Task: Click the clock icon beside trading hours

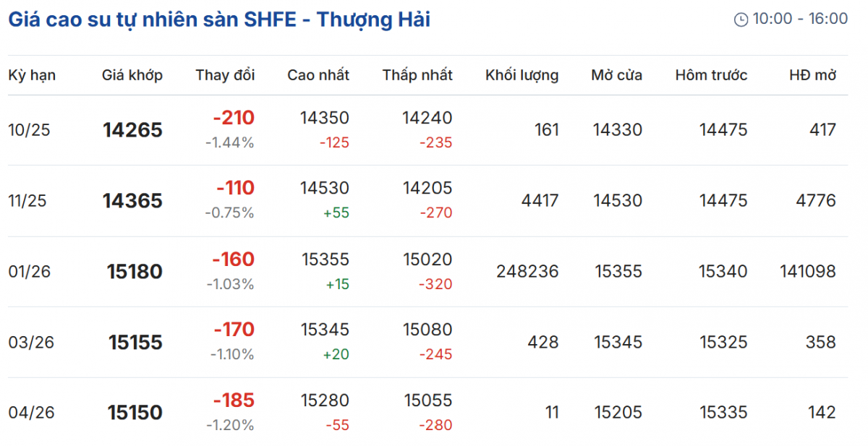Action: (x=741, y=20)
